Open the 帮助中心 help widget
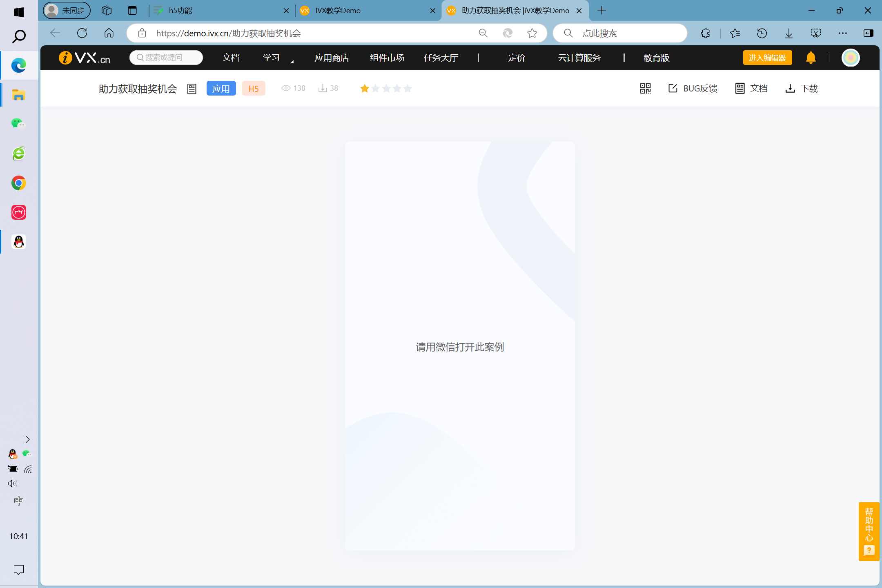The height and width of the screenshot is (588, 882). tap(869, 531)
